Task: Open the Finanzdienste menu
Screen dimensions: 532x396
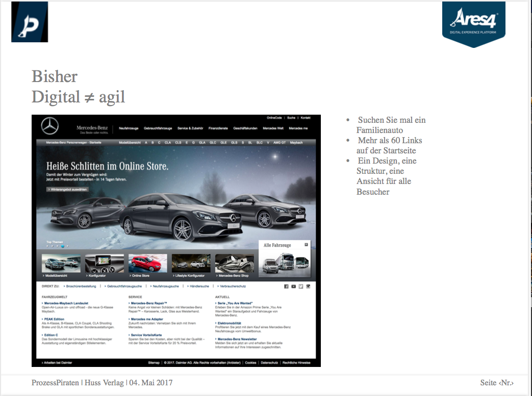Action: click(218, 128)
